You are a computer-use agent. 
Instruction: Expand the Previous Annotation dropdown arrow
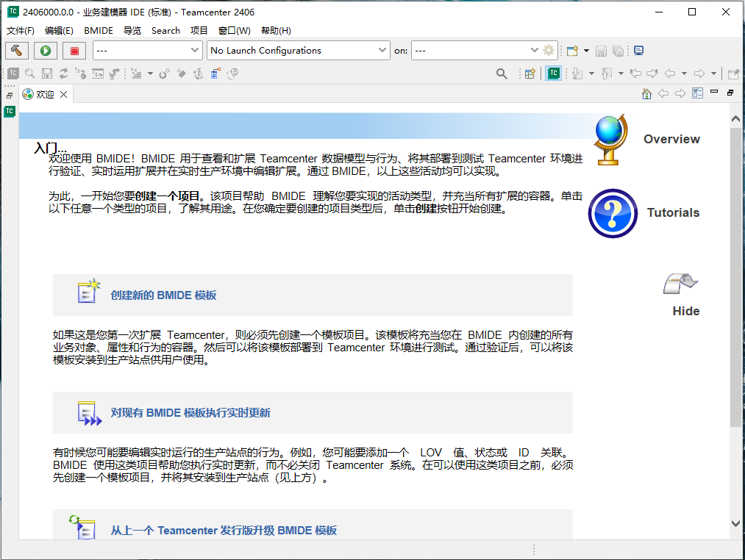(x=621, y=73)
